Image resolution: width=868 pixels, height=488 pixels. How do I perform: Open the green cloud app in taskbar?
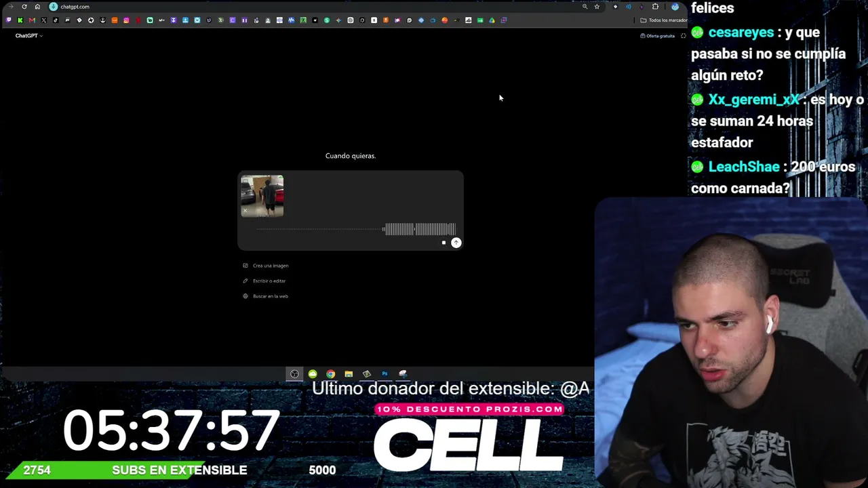click(x=313, y=373)
